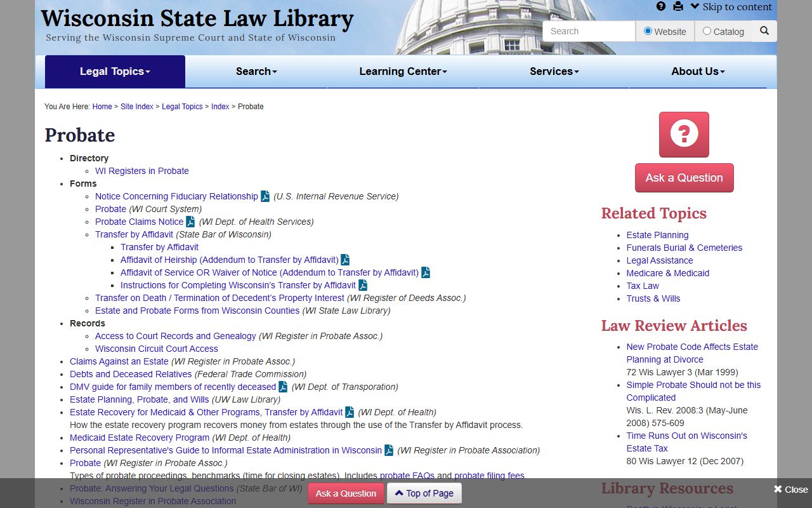Click PDF icon after Affidavit of Heirship
The image size is (812, 508).
click(x=345, y=260)
